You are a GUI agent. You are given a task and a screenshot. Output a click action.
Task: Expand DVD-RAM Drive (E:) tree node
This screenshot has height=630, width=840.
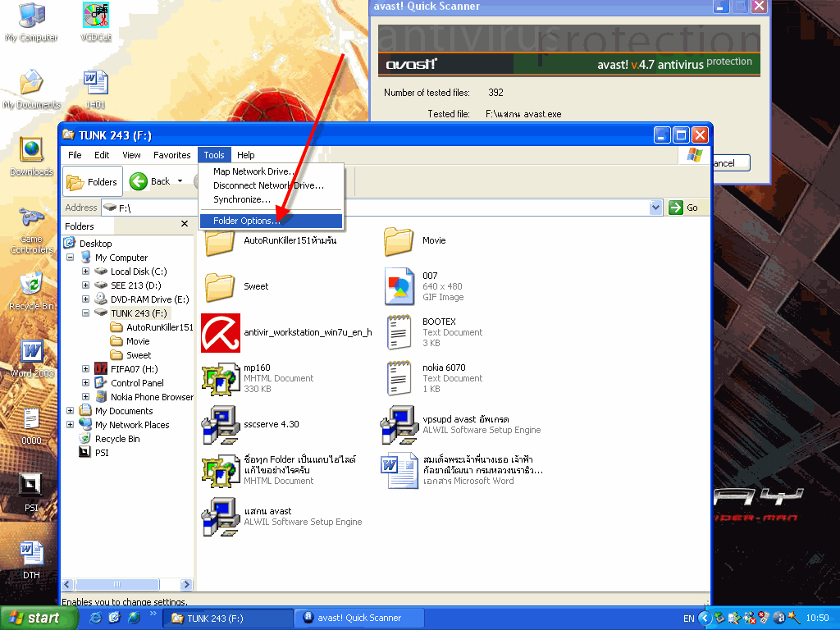(x=85, y=299)
